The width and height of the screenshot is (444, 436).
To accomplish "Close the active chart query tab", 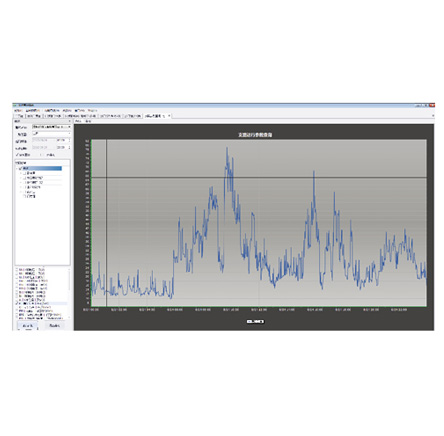I will click(x=169, y=116).
